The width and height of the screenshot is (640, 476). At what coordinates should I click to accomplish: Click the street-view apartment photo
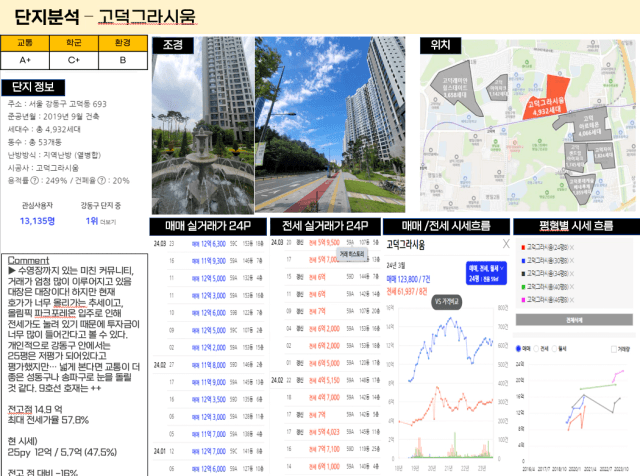(330, 125)
